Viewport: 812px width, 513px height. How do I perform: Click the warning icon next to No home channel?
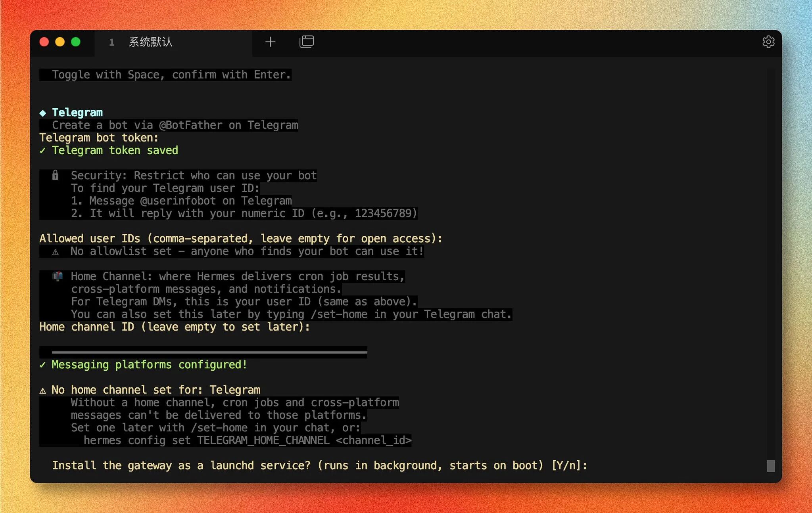tap(43, 390)
